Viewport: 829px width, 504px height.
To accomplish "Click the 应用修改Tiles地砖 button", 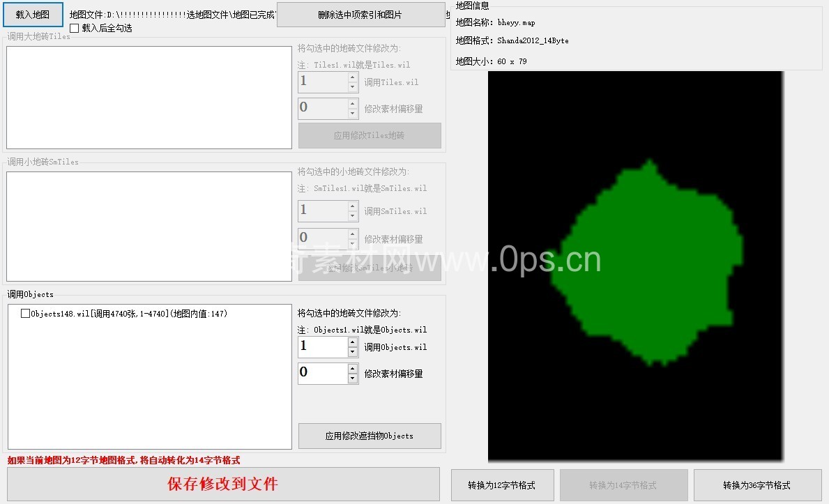I will coord(369,136).
